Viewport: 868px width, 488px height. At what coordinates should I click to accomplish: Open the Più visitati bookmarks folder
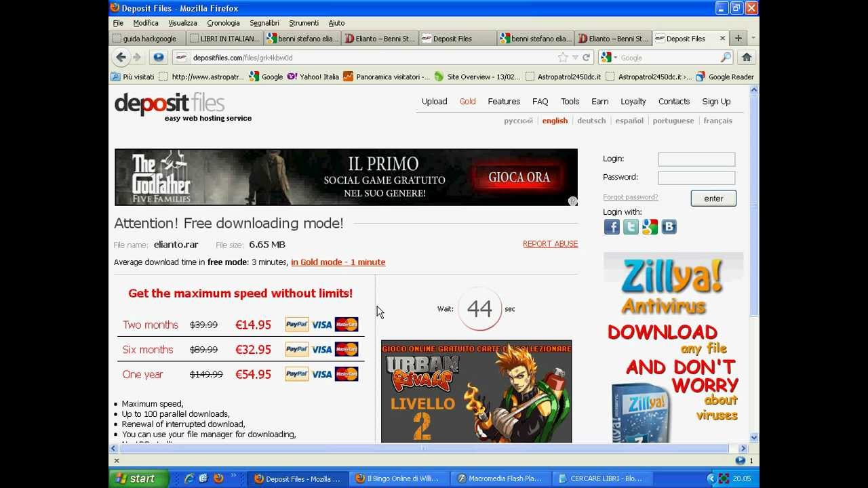pyautogui.click(x=133, y=77)
